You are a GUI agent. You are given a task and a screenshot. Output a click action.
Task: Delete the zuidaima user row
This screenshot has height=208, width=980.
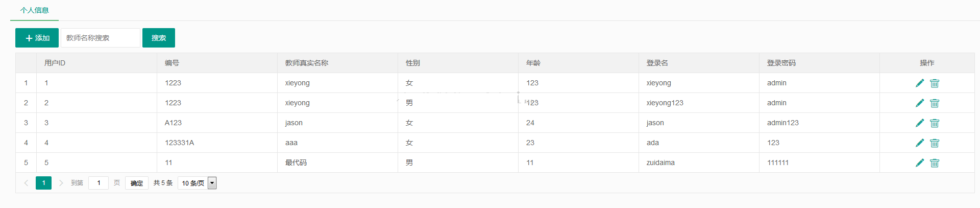pos(935,163)
